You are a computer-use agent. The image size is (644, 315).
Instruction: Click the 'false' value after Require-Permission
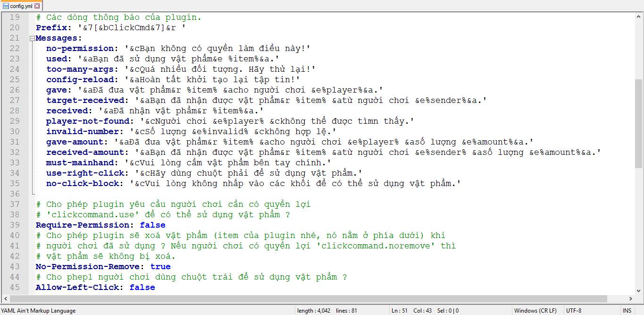152,225
